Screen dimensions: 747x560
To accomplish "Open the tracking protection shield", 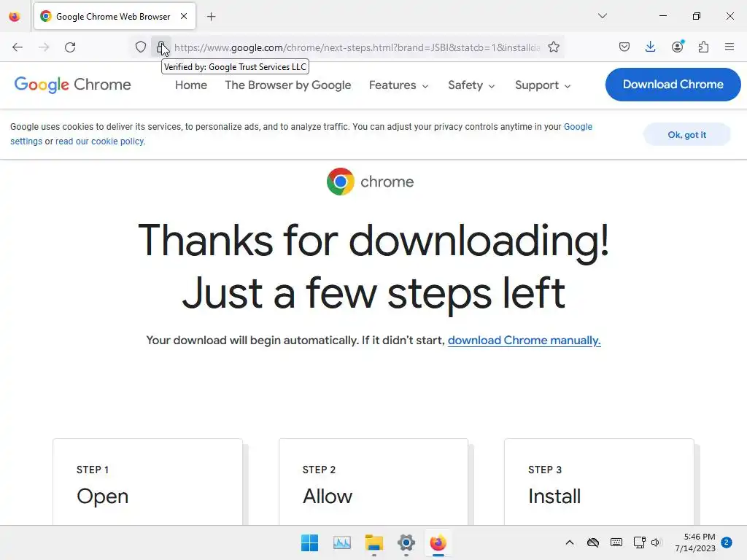I will 141,47.
